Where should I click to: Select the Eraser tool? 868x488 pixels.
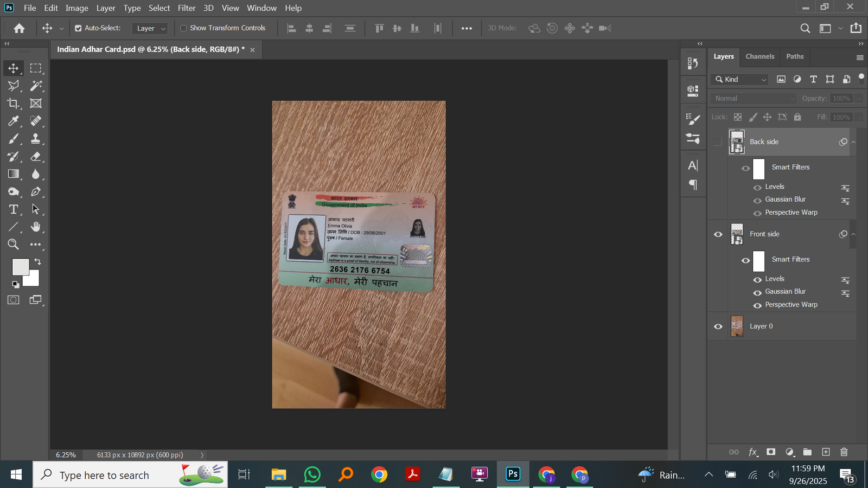click(x=36, y=157)
